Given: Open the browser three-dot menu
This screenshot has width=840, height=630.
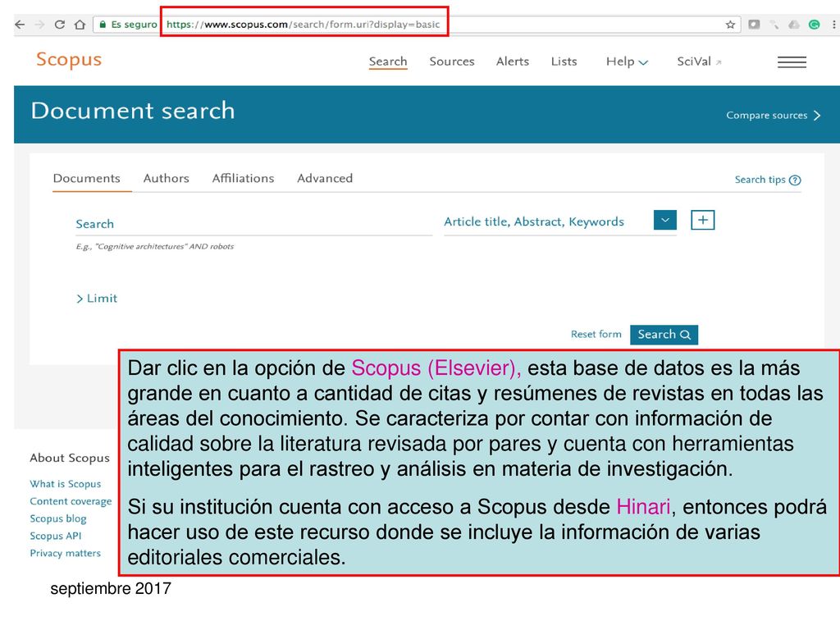Looking at the screenshot, I should click(833, 25).
